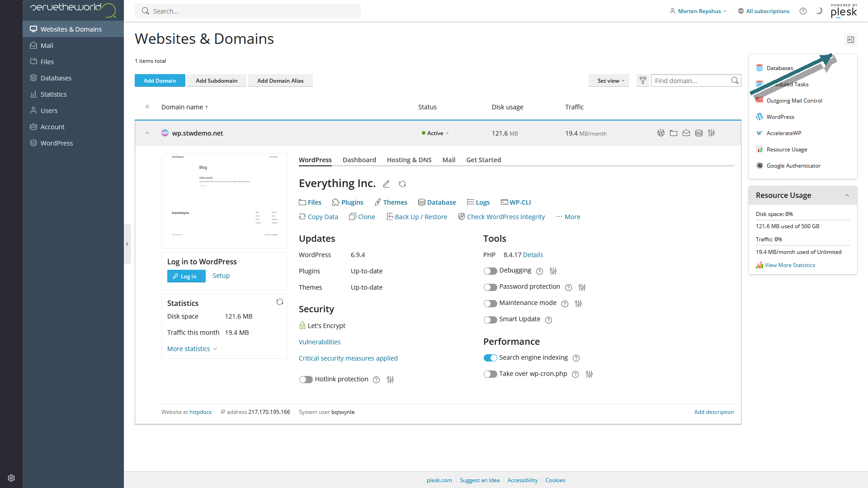Enable the Debugging toggle
868x488 pixels.
(490, 271)
